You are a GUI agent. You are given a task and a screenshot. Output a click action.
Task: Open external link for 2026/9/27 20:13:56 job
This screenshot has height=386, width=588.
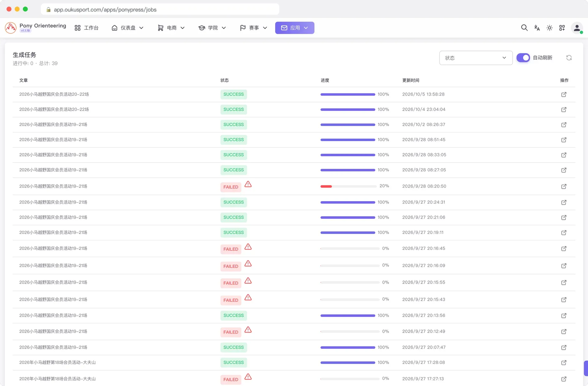564,315
